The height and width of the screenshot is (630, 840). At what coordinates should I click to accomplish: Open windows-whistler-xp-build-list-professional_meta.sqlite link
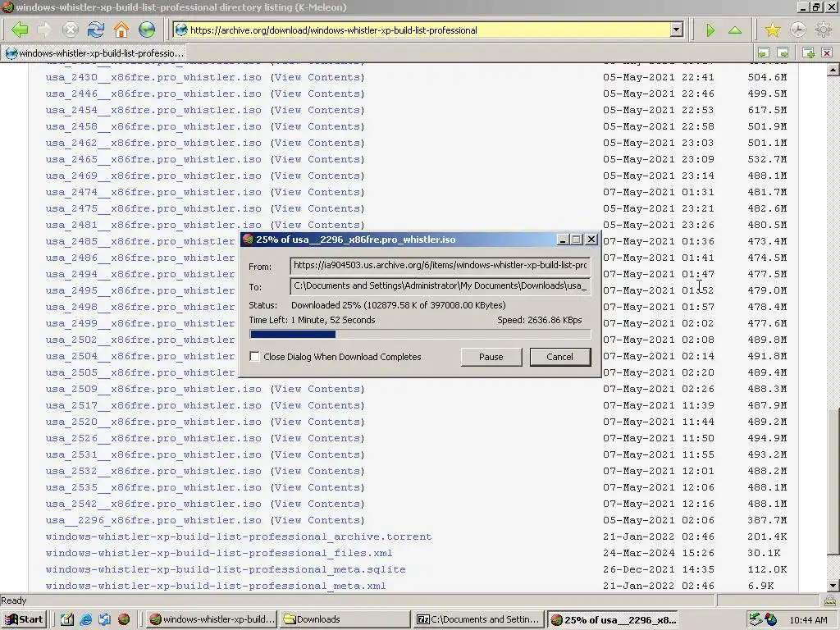(226, 569)
